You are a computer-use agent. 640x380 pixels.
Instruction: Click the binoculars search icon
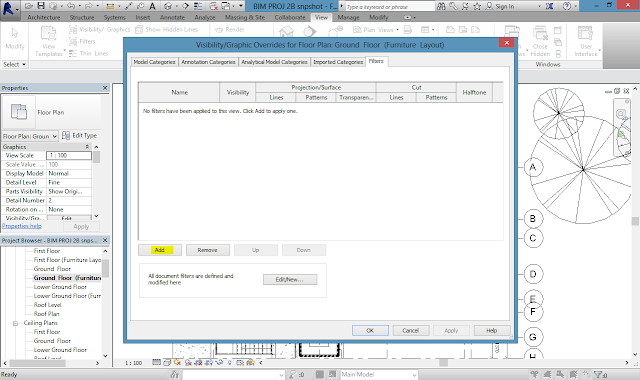[x=441, y=6]
